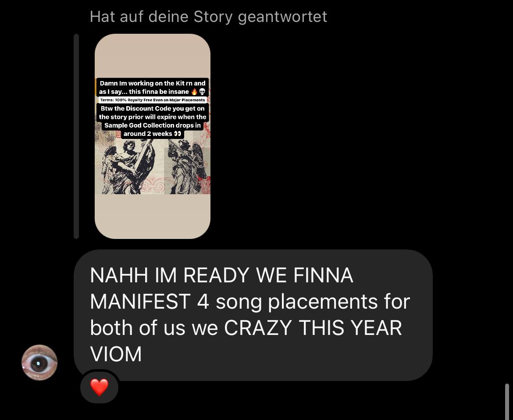Click the "Terms: 100% Royalty Free" white label
The width and height of the screenshot is (513, 420).
(153, 100)
